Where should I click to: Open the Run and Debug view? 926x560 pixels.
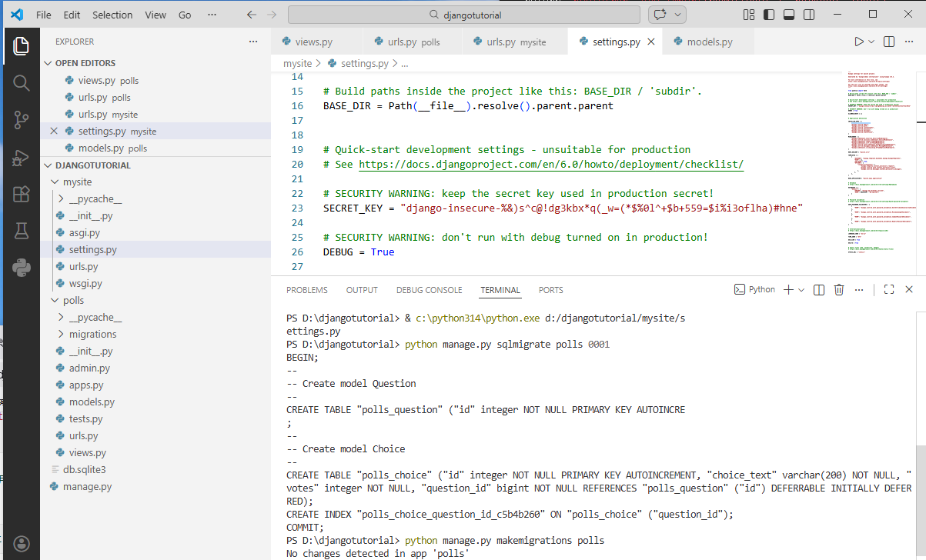point(21,157)
